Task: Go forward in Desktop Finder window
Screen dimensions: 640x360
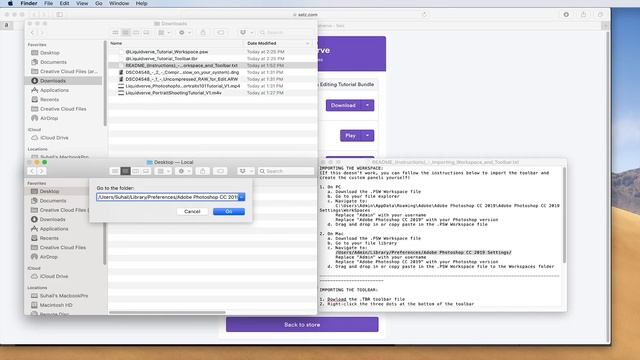Action: click(41, 171)
